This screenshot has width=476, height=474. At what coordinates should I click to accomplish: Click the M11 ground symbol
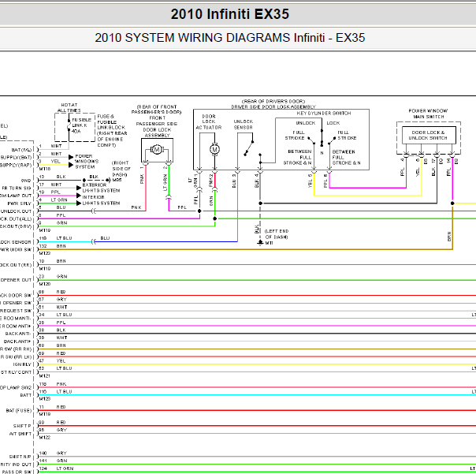click(260, 242)
